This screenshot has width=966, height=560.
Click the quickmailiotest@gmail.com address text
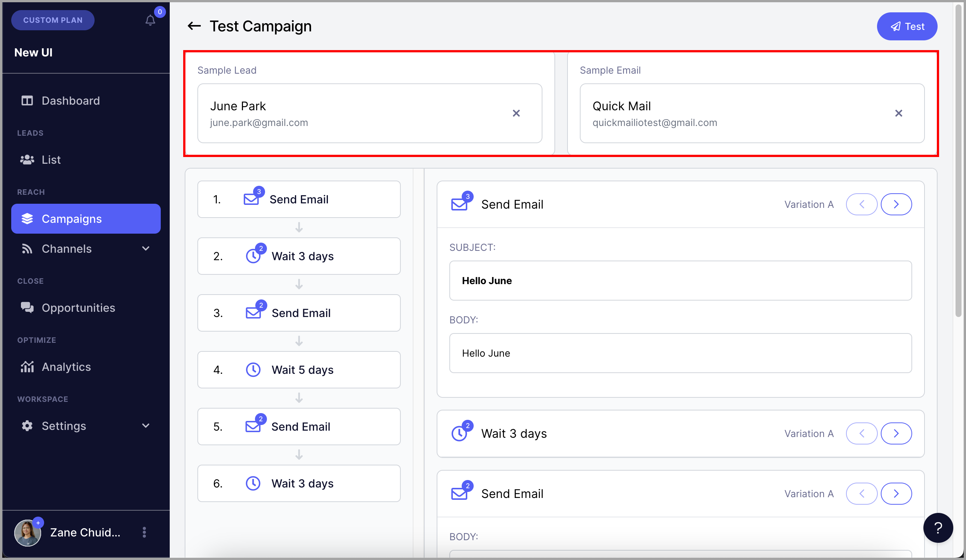[x=655, y=123]
